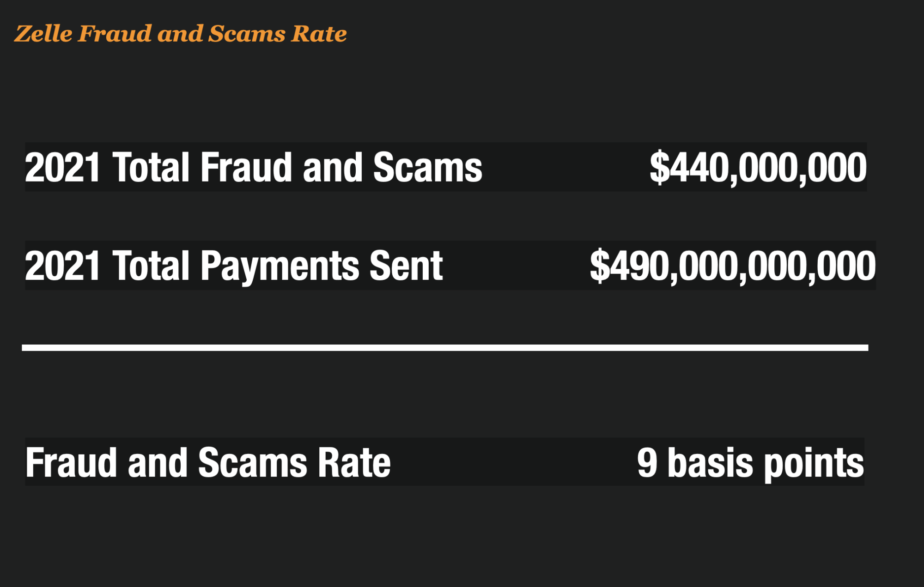Screen dimensions: 924x587
Task: Click the "9 basis points" value
Action: pos(750,462)
